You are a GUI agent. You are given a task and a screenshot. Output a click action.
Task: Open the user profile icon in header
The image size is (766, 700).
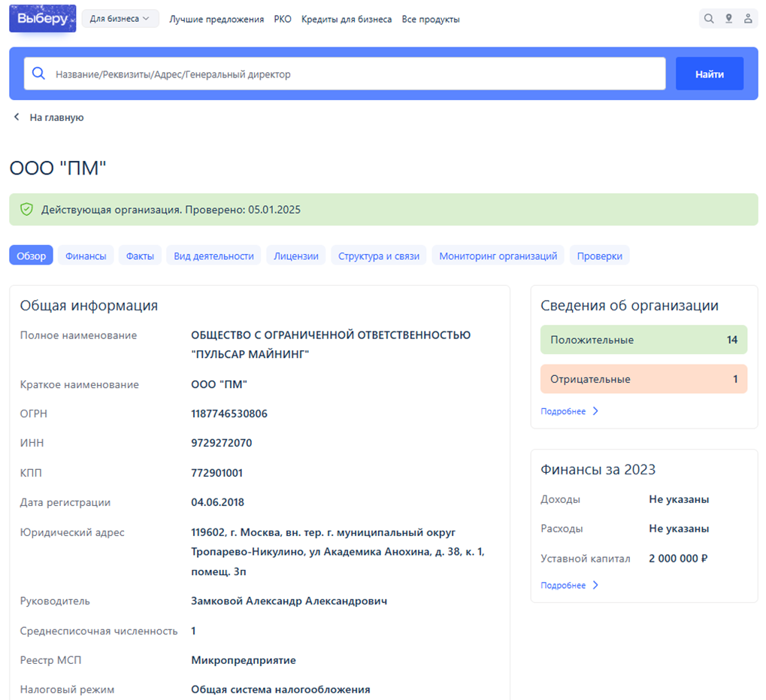tap(748, 19)
